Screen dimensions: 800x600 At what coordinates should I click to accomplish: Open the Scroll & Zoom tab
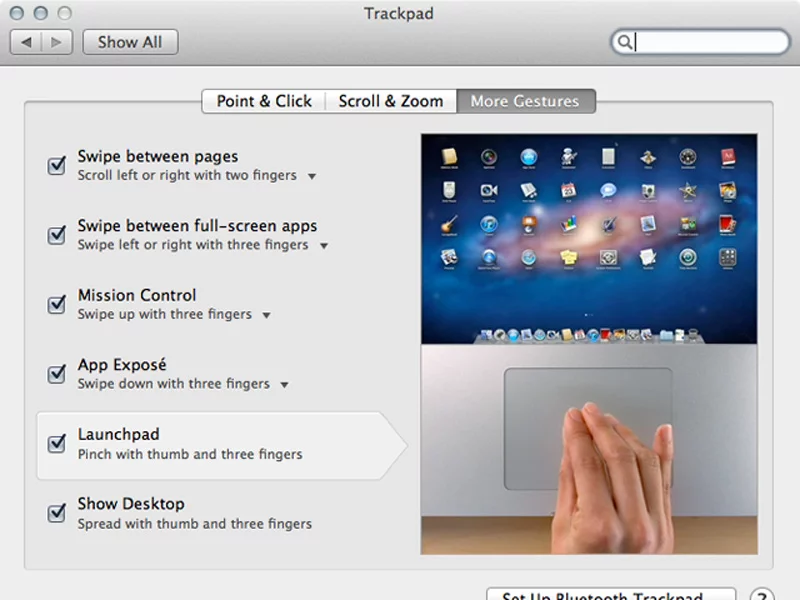(391, 101)
